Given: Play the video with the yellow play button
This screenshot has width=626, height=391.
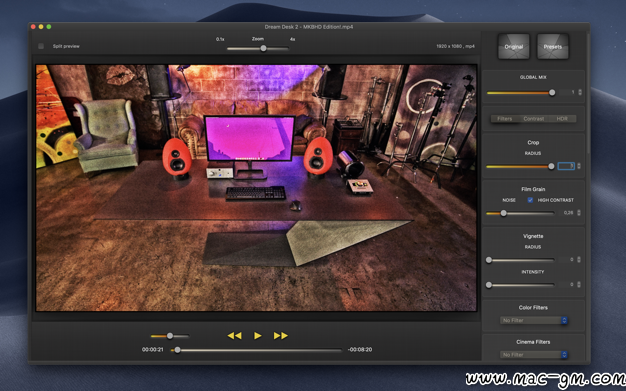Looking at the screenshot, I should [258, 335].
